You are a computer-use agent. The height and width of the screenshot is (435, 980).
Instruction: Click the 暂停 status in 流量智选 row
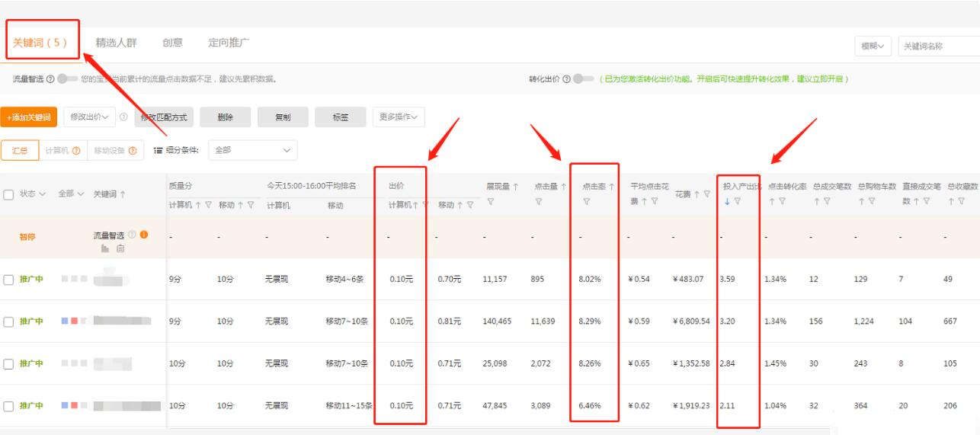pos(27,237)
